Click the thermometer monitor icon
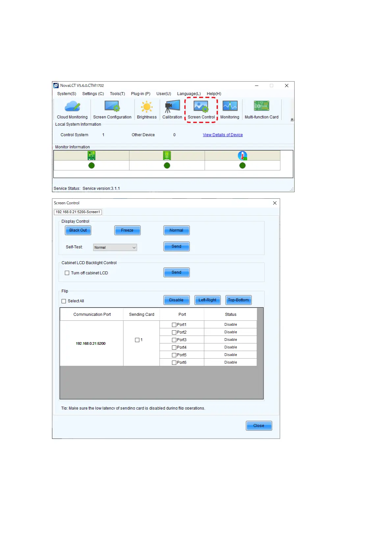Viewport: 392px width, 554px height. click(x=243, y=156)
